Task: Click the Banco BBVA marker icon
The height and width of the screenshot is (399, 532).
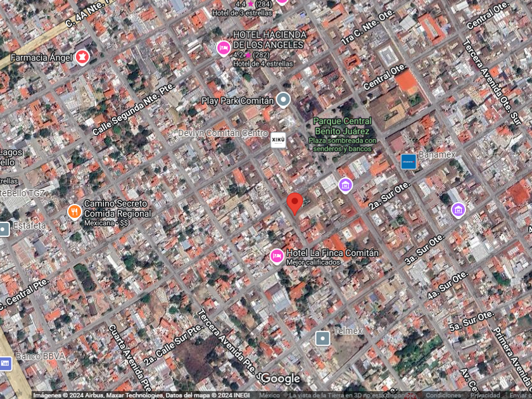Action: tap(5, 364)
